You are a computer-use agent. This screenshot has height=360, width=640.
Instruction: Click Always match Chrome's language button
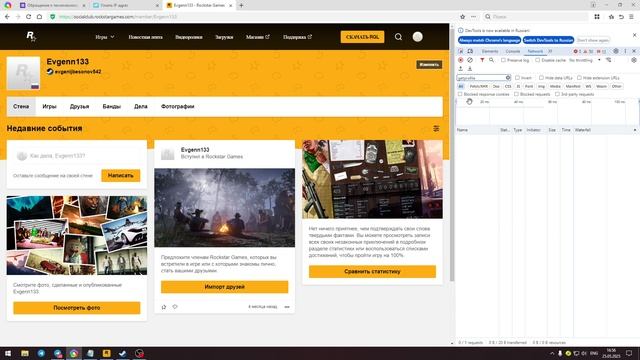pos(489,40)
